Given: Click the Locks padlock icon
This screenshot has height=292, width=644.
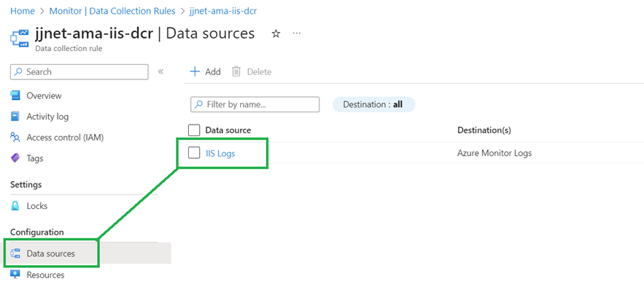Looking at the screenshot, I should pyautogui.click(x=15, y=206).
